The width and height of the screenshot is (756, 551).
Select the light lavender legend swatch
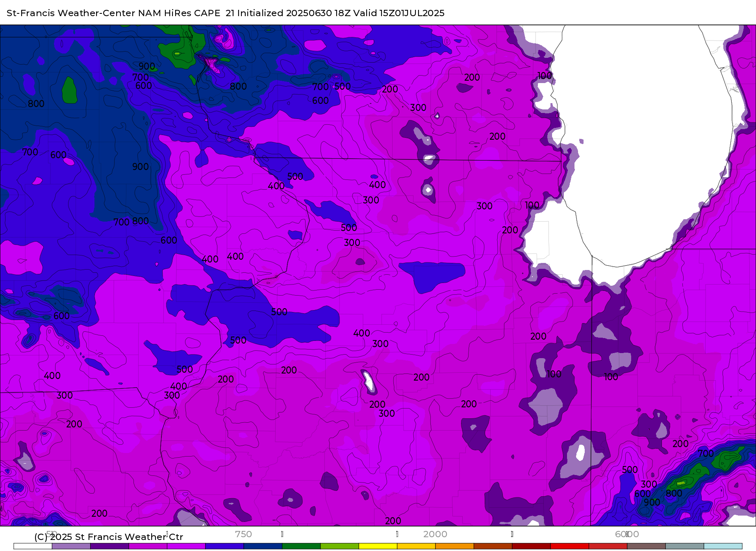pos(71,546)
